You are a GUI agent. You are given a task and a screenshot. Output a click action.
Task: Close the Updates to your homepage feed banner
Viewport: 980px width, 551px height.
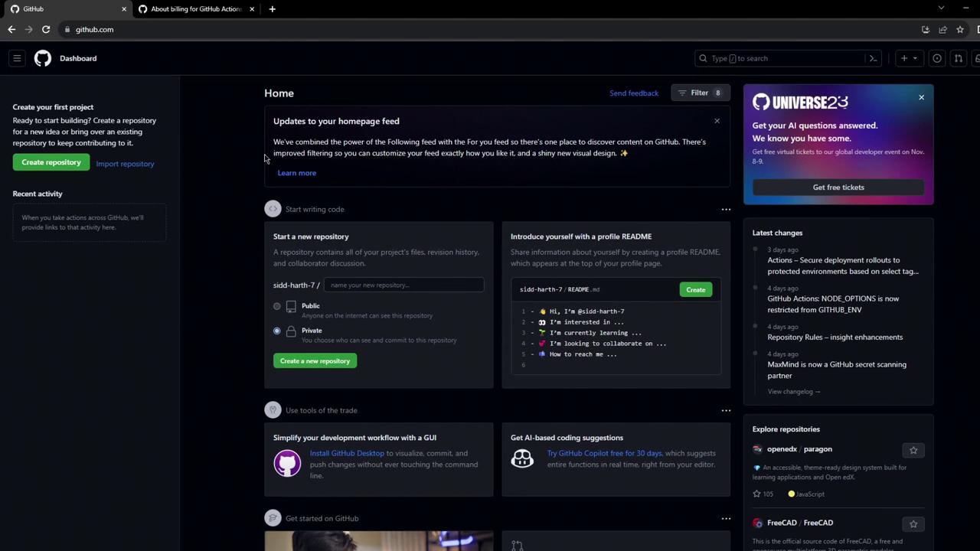[717, 121]
